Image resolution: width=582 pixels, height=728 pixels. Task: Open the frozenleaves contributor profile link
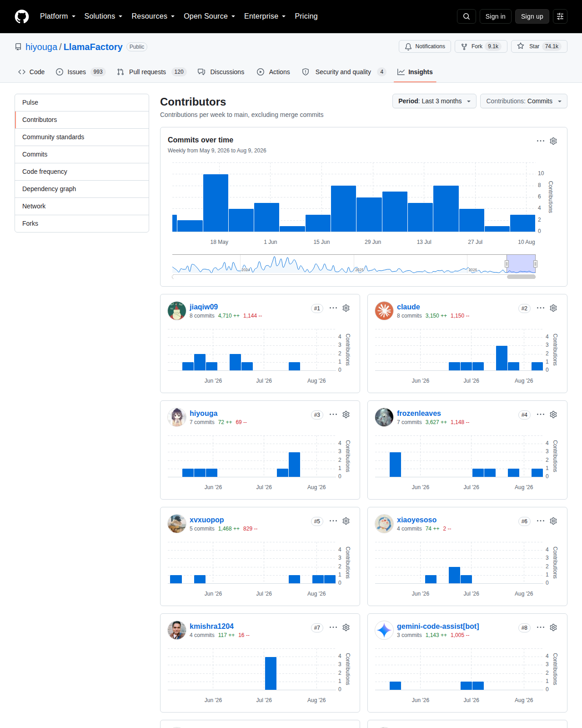tap(419, 413)
